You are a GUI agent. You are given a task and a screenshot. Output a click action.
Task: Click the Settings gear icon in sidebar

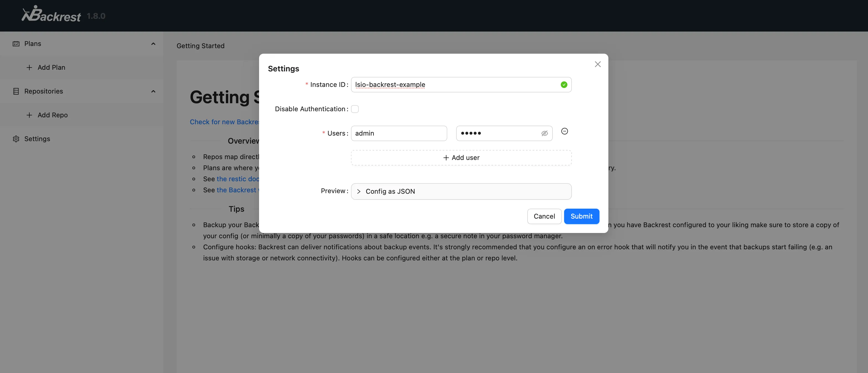point(16,139)
